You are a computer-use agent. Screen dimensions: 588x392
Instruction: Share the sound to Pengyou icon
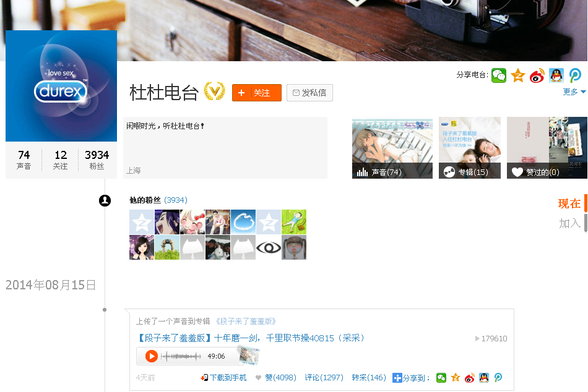point(498,378)
